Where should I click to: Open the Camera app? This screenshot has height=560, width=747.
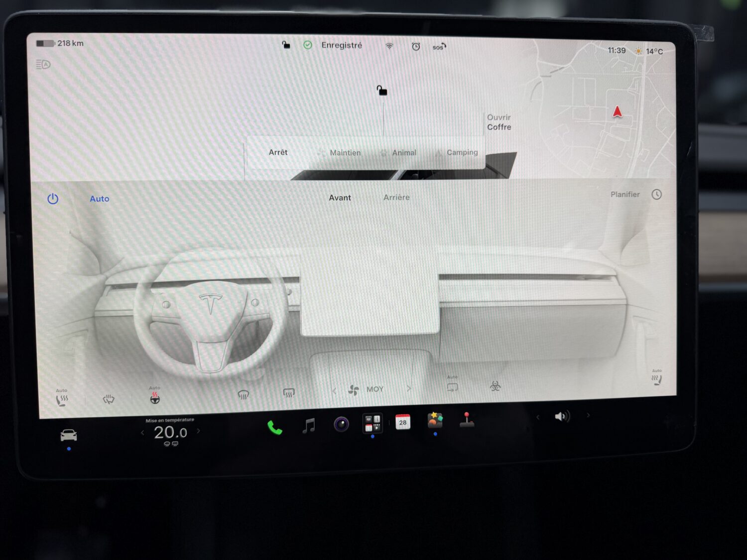341,424
